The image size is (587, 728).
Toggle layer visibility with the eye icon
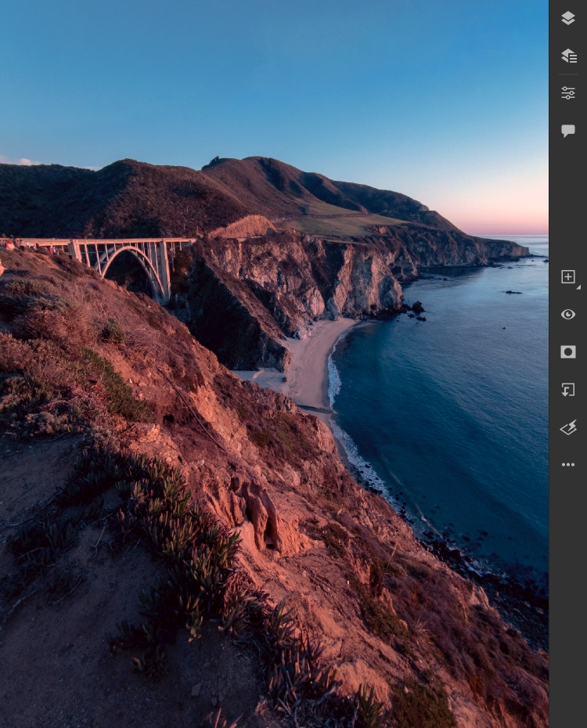568,314
